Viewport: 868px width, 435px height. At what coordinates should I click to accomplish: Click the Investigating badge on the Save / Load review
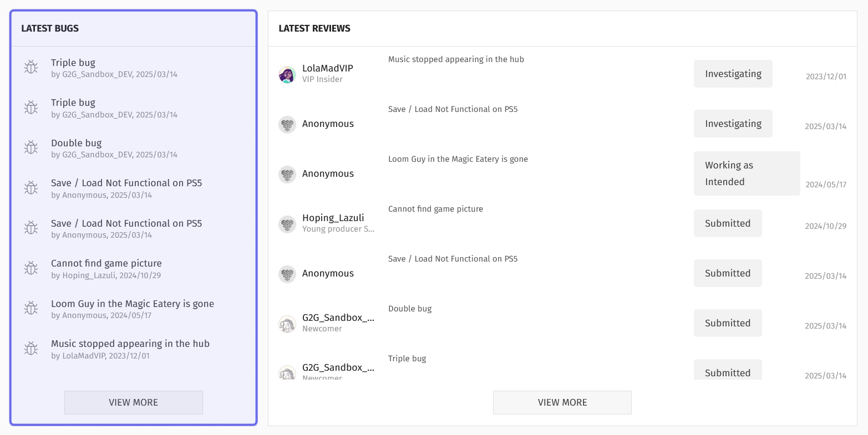733,124
